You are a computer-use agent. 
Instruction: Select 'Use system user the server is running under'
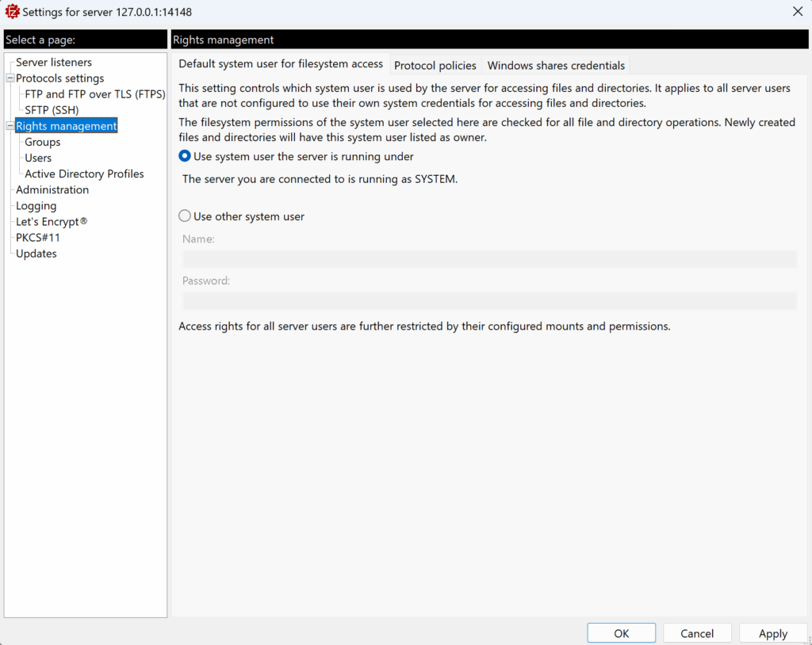coord(185,157)
